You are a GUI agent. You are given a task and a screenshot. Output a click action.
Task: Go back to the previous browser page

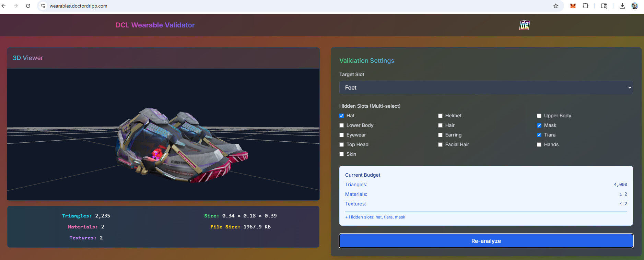point(4,6)
